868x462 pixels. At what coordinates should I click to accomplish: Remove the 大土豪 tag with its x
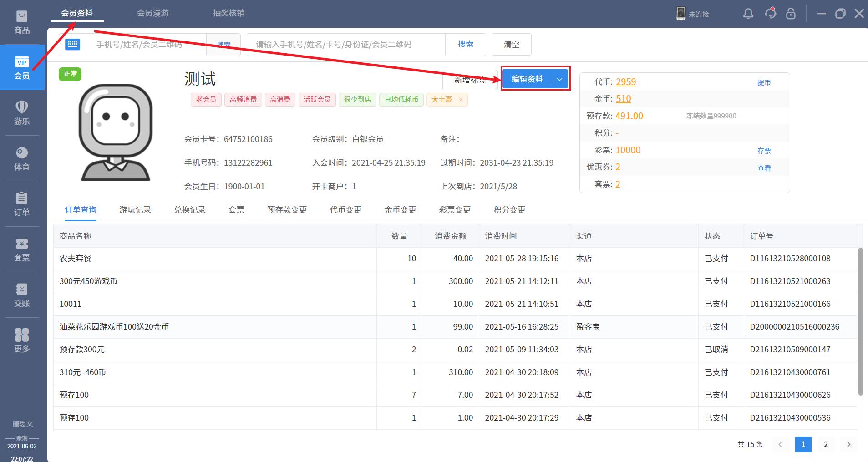[x=461, y=99]
